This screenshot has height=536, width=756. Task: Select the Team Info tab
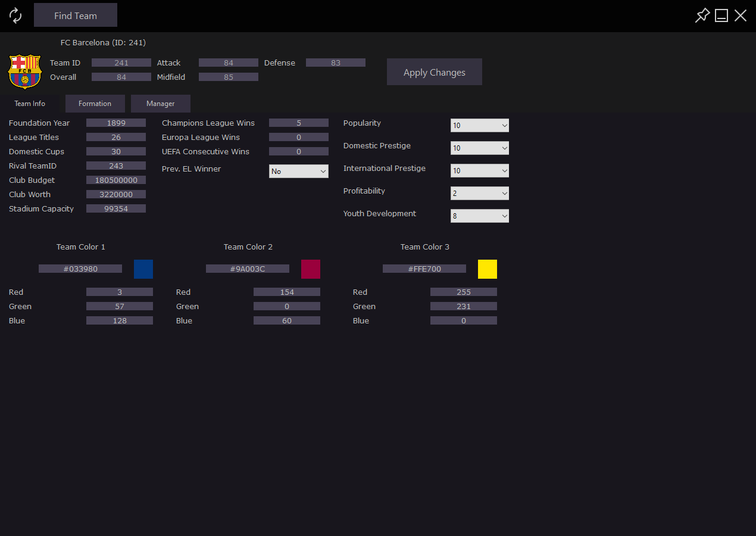(x=30, y=103)
